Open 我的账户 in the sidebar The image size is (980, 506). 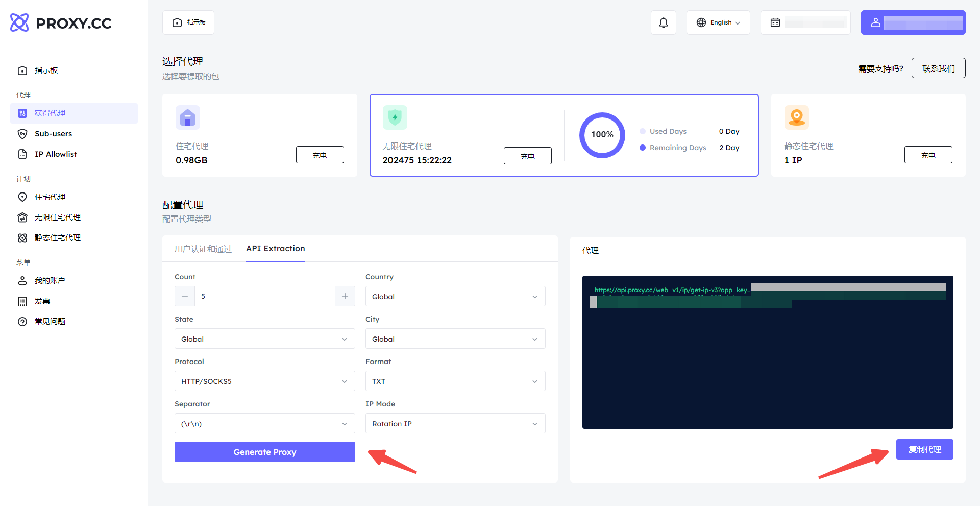coord(74,281)
